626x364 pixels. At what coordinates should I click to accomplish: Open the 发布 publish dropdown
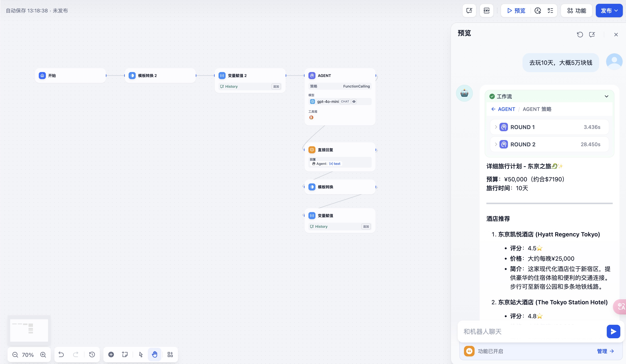click(609, 11)
